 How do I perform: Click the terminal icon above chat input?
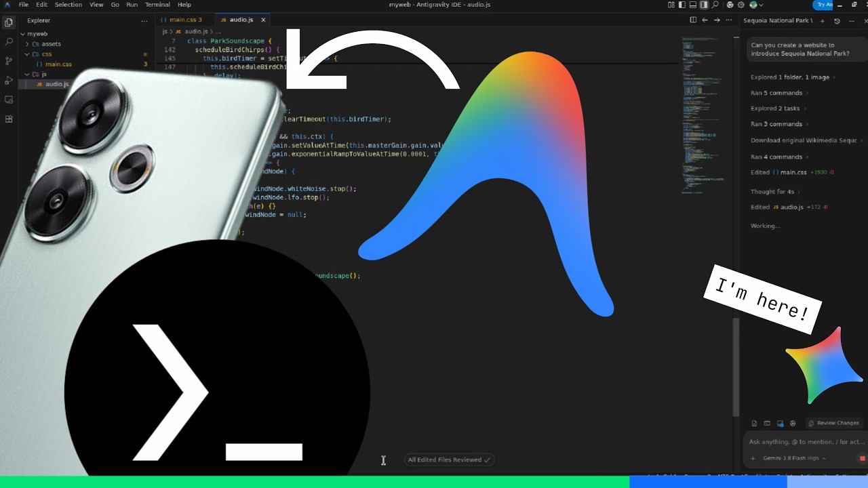click(x=767, y=424)
